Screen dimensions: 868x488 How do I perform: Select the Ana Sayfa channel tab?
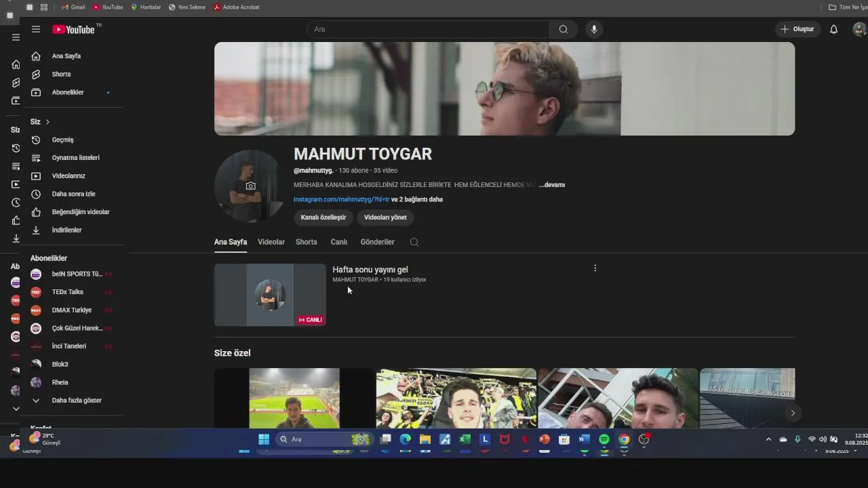[231, 242]
